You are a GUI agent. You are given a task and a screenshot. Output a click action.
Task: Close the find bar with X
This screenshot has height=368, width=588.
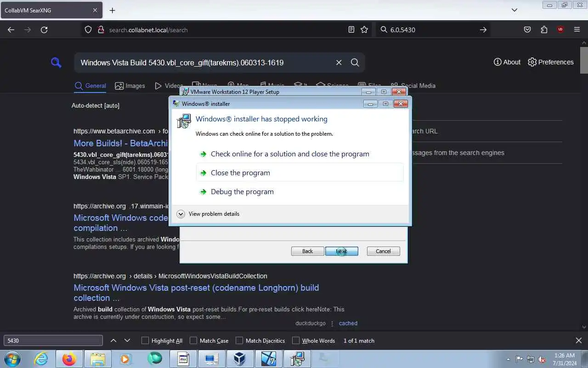click(x=579, y=340)
